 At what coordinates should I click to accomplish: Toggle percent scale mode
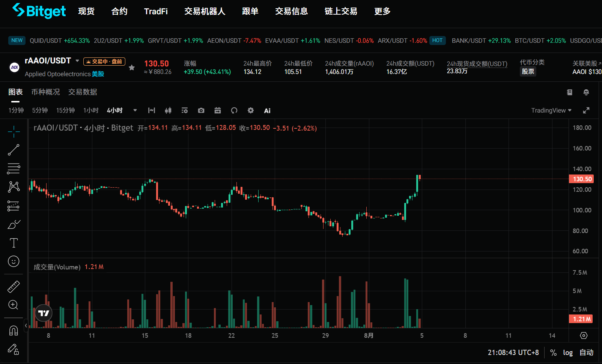click(x=553, y=353)
